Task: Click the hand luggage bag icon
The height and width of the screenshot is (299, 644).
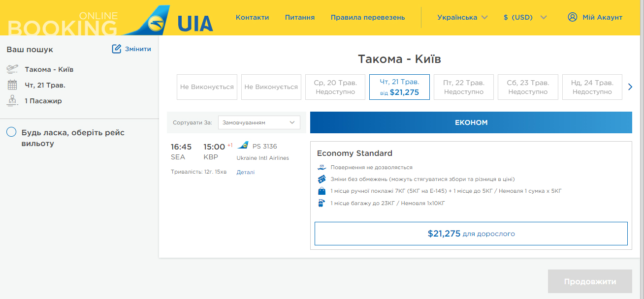Action: (322, 191)
